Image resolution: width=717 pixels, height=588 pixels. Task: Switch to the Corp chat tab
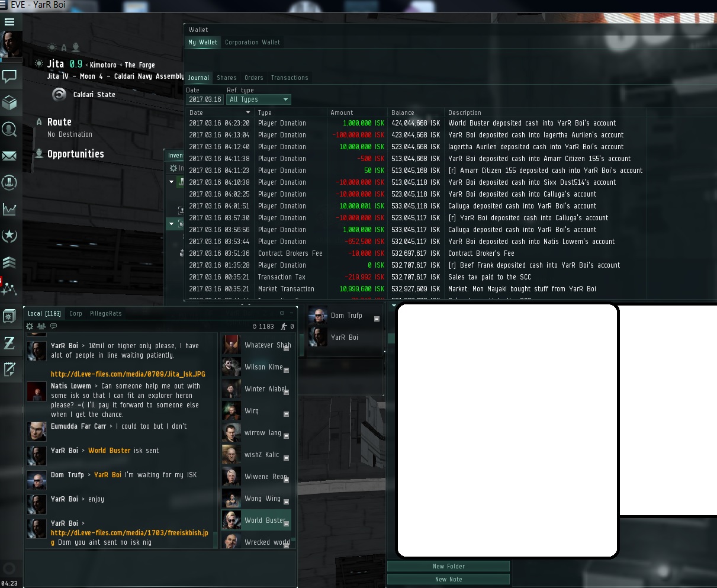(x=75, y=313)
